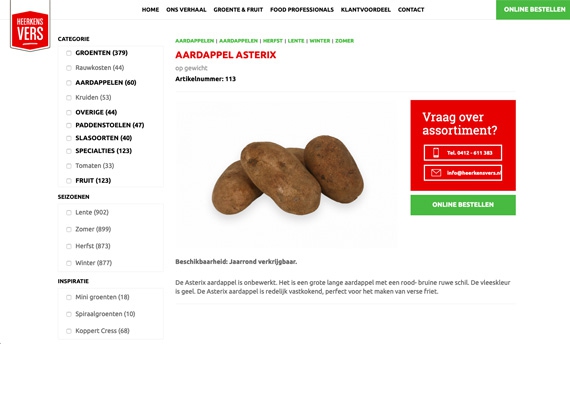
Task: Open the Contact menu item
Action: tap(411, 10)
